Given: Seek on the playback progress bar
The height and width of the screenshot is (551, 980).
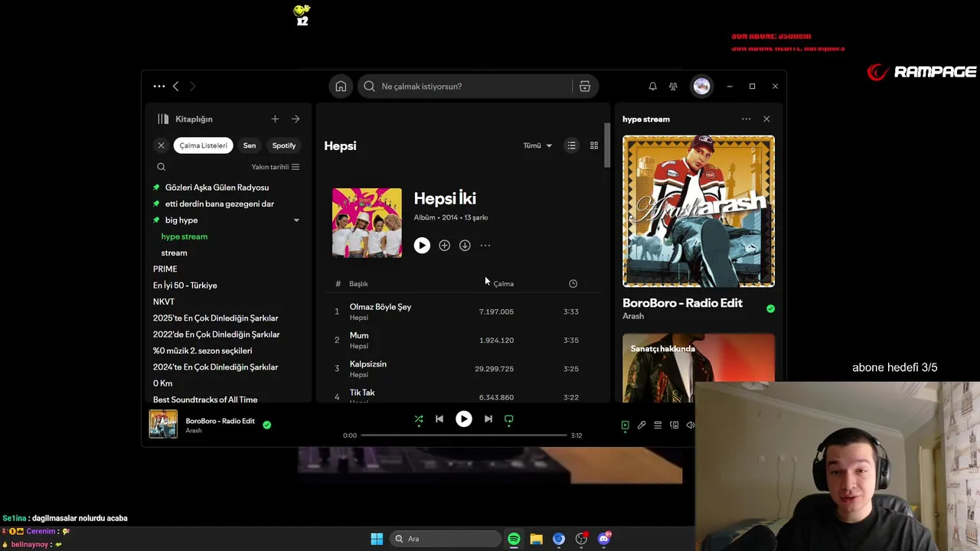Looking at the screenshot, I should pyautogui.click(x=463, y=435).
